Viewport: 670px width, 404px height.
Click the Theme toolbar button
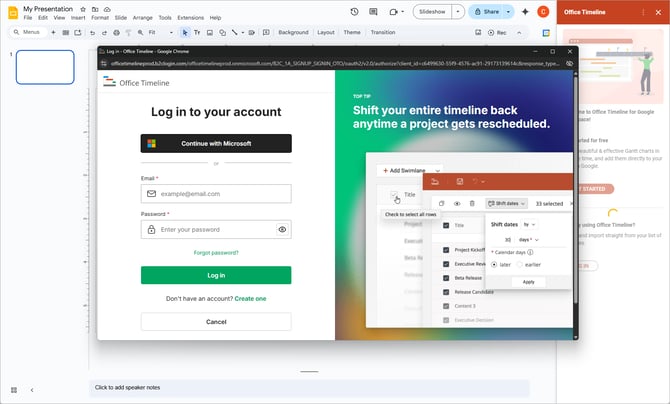[x=352, y=32]
